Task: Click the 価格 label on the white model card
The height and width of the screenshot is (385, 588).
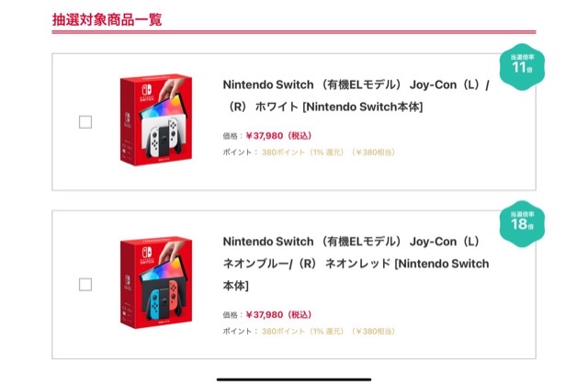Action: (x=232, y=135)
